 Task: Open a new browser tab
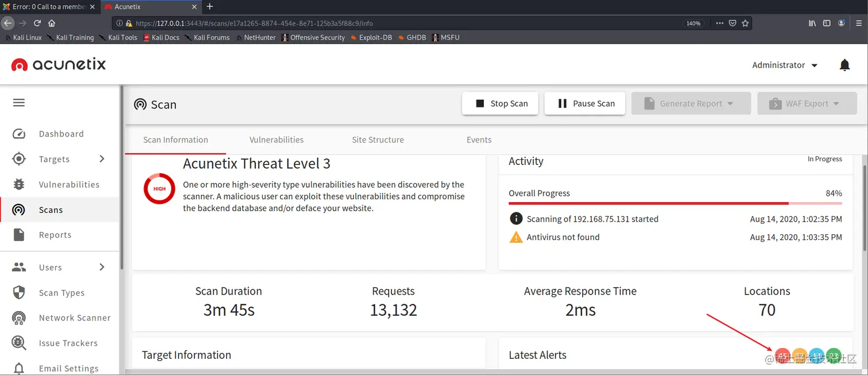coord(210,6)
